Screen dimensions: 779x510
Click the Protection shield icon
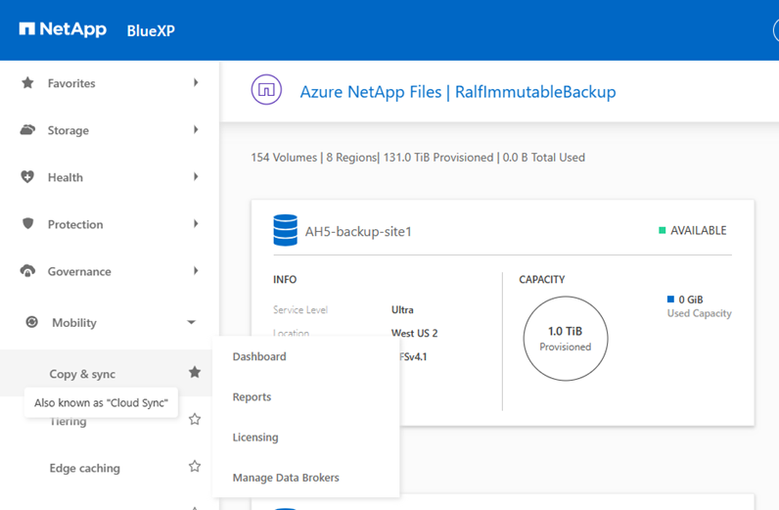pos(28,224)
